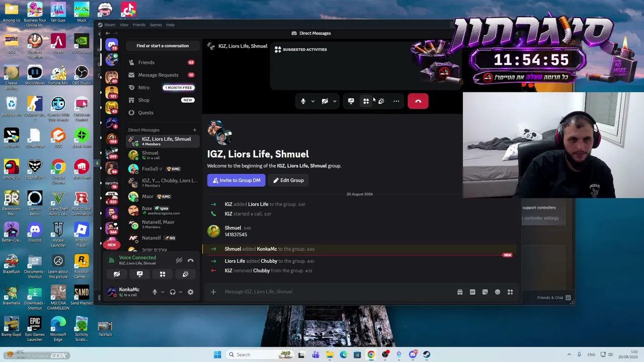Open Steam's View menu

[124, 25]
